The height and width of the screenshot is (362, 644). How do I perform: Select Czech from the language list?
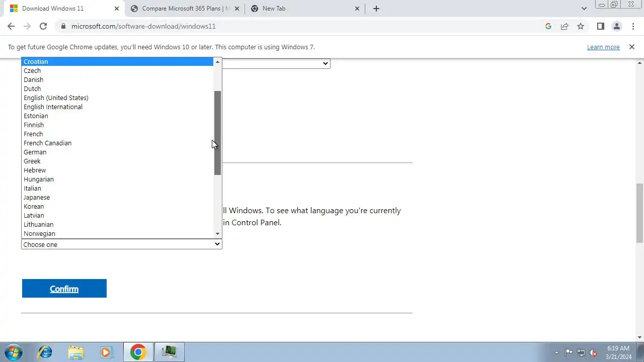pyautogui.click(x=117, y=70)
